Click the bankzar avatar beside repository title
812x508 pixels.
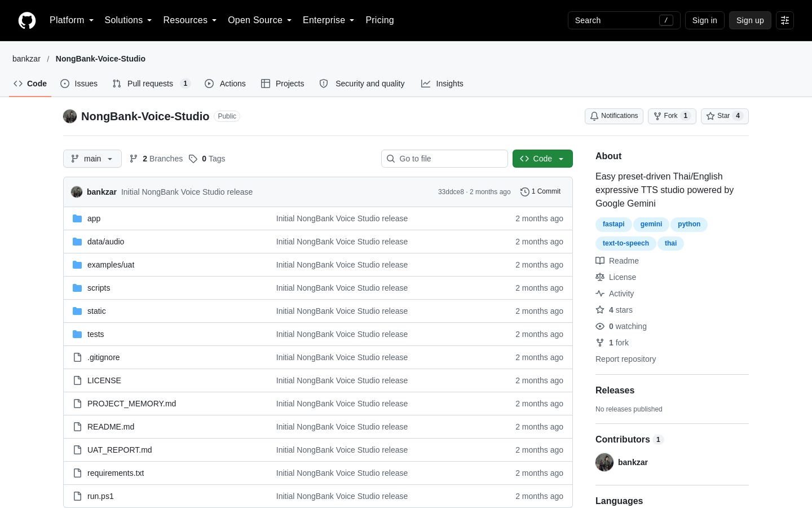click(70, 116)
